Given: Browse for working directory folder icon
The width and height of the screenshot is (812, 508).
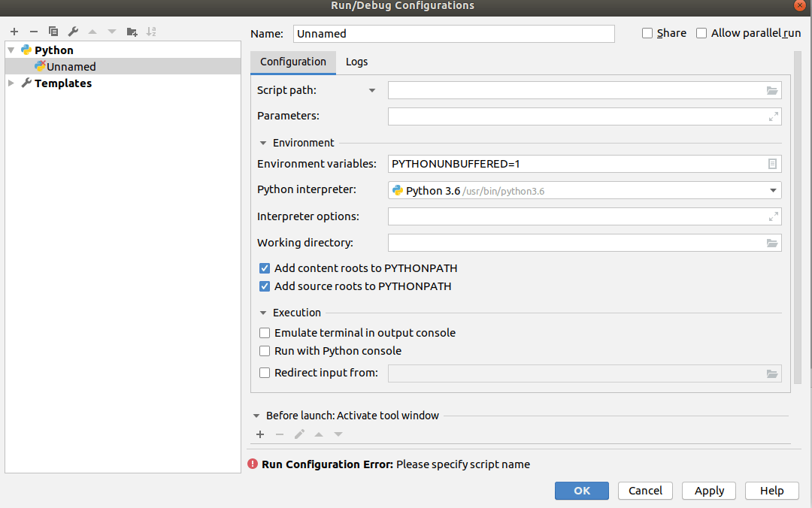Looking at the screenshot, I should [772, 243].
